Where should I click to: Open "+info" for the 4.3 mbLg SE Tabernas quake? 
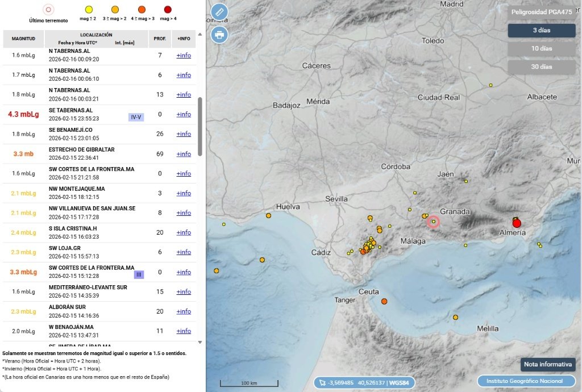(183, 114)
